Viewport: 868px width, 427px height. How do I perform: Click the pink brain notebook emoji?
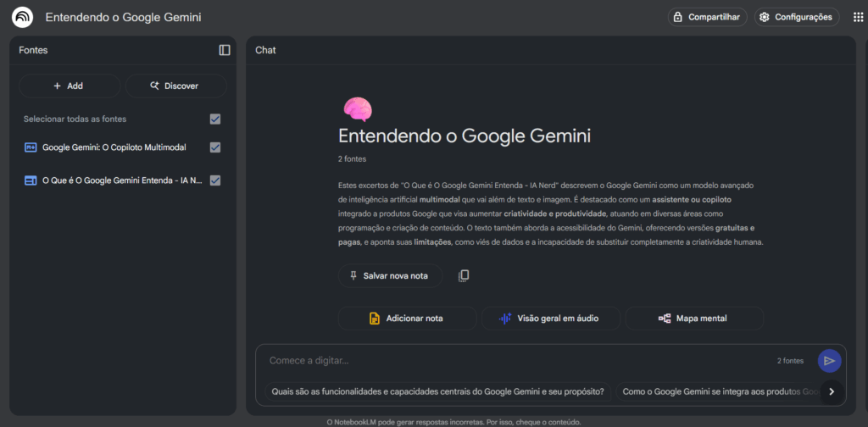358,108
